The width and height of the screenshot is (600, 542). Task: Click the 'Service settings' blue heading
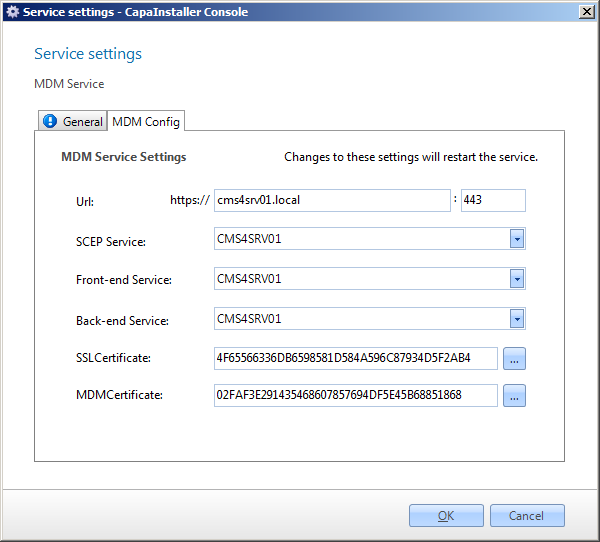pyautogui.click(x=88, y=54)
